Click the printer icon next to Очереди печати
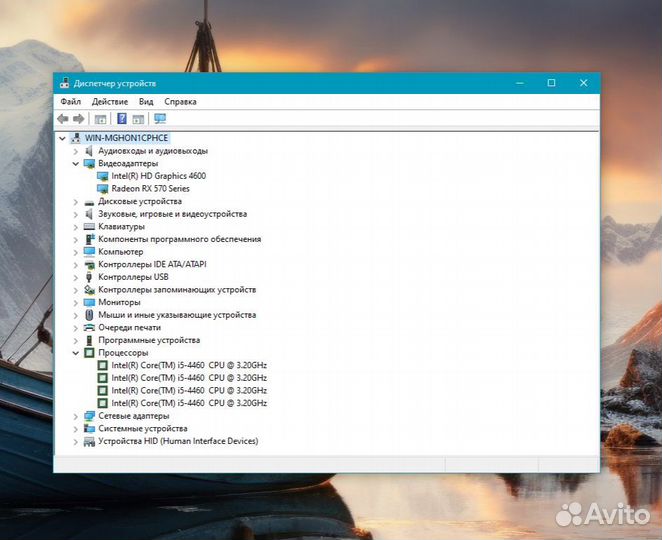This screenshot has width=662, height=540. point(89,328)
